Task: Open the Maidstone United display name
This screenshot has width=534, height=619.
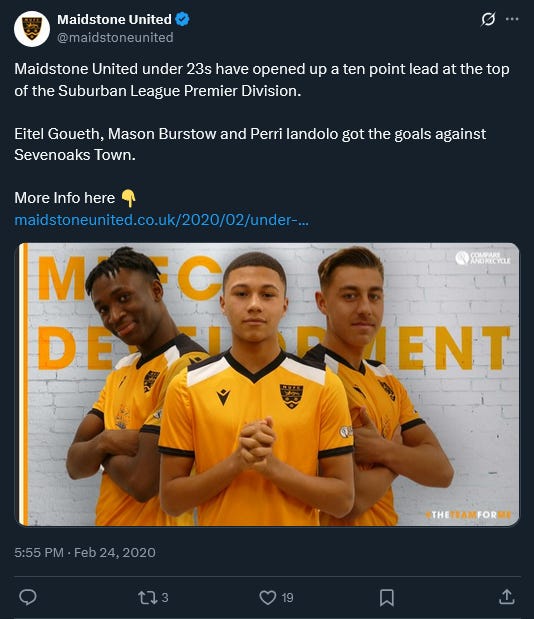Action: (x=114, y=19)
